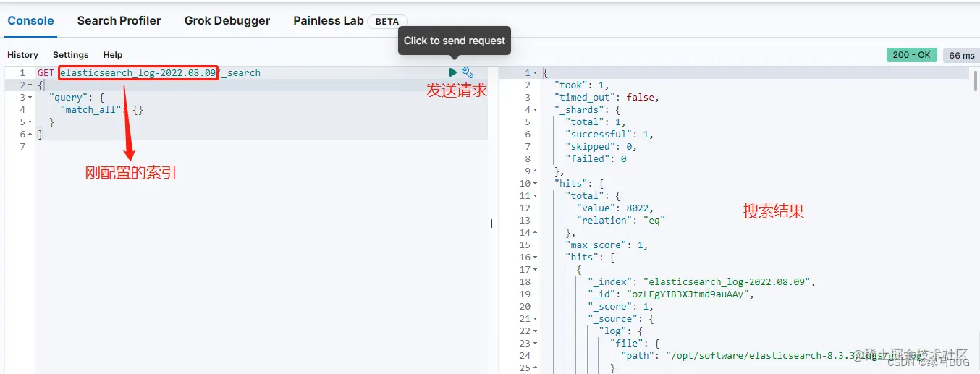
Task: Collapse the "query" fold arrow on line 3
Action: click(x=30, y=98)
